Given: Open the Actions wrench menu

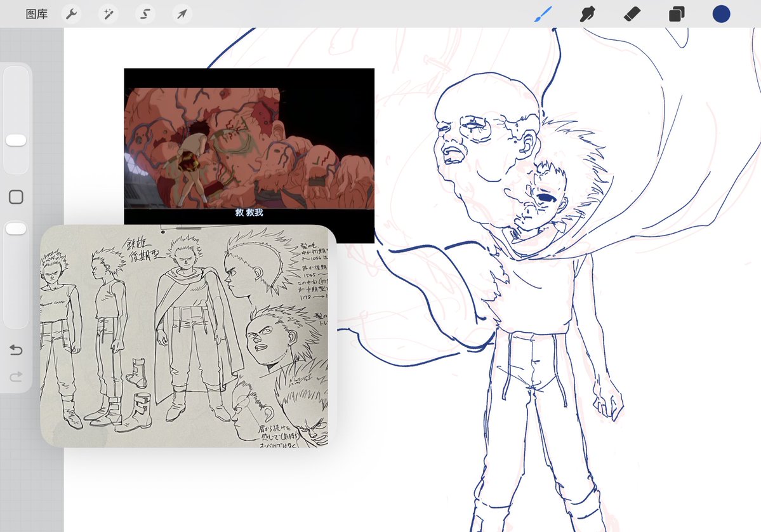Looking at the screenshot, I should pos(71,14).
